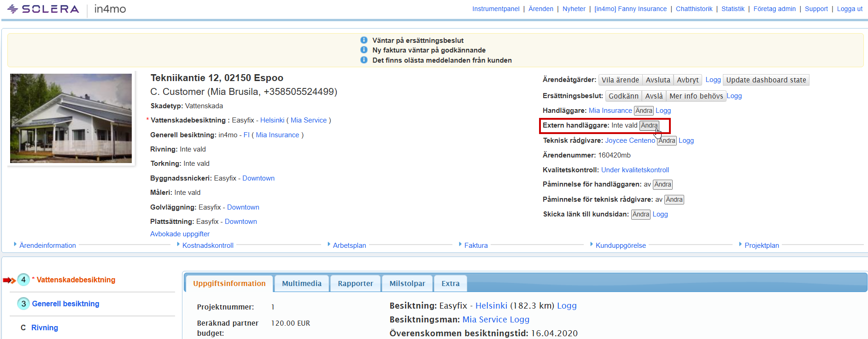Switch to the Multimedia tab
Image resolution: width=868 pixels, height=339 pixels.
coord(301,284)
